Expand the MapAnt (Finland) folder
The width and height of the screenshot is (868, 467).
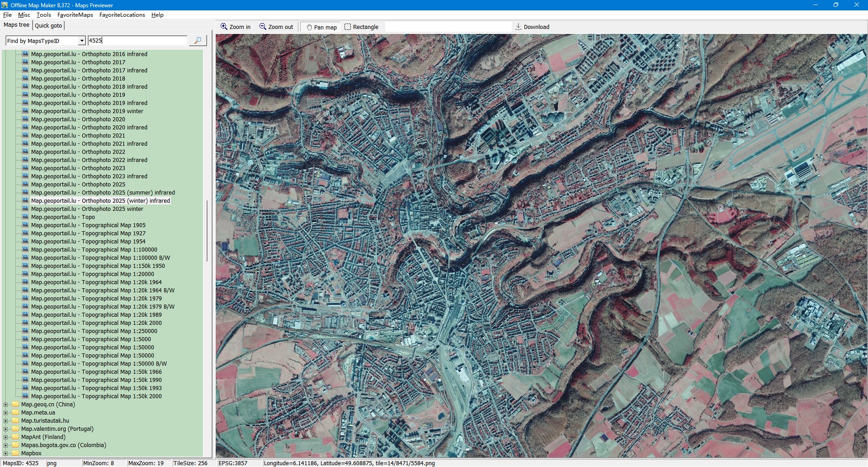coord(6,437)
